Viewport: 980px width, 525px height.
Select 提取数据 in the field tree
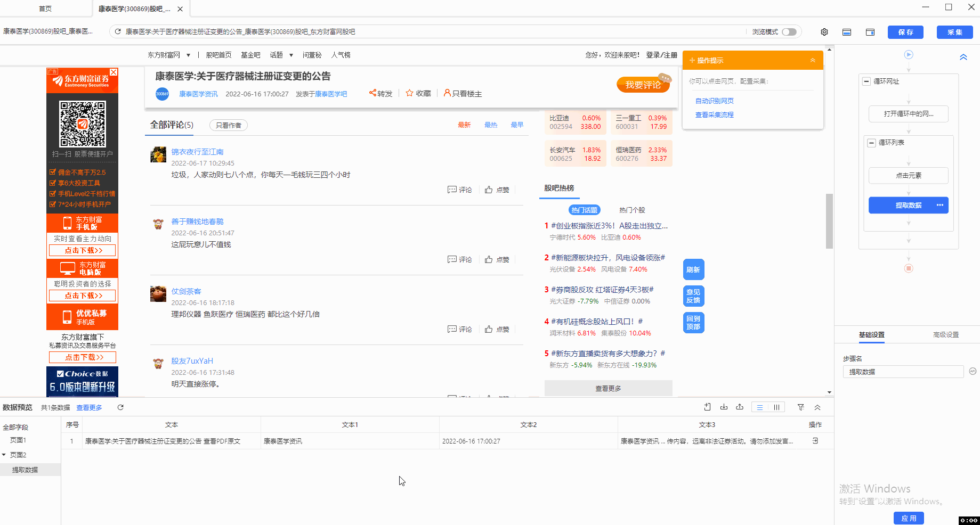(x=25, y=470)
